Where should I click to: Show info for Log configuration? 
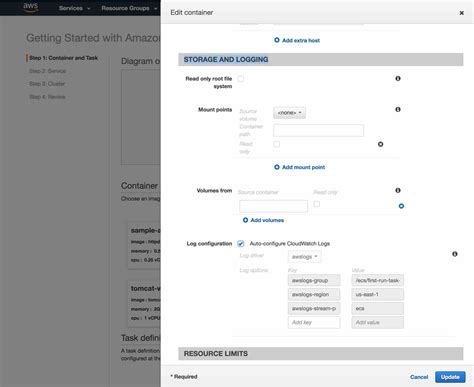(x=455, y=254)
